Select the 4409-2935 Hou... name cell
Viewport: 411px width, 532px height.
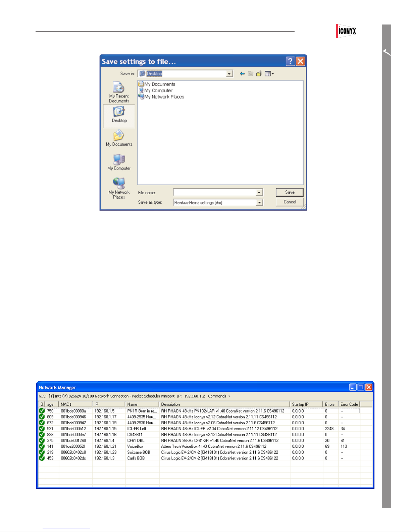point(142,417)
